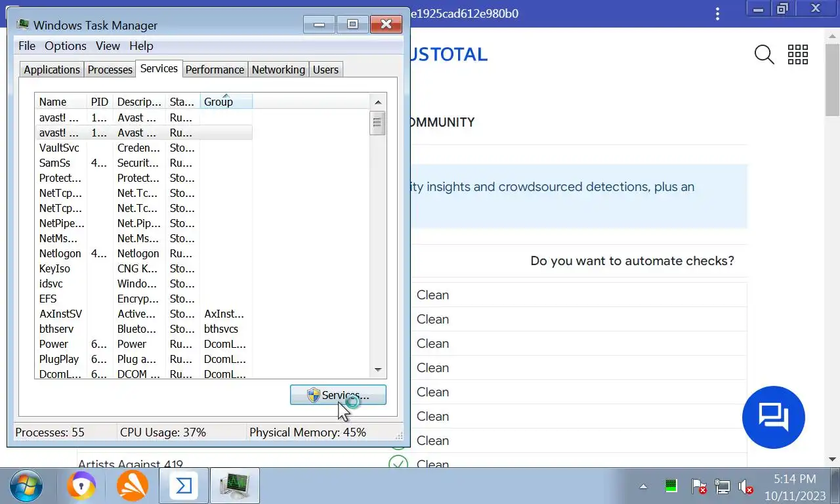Select the idsvc service row
The image size is (840, 504).
pyautogui.click(x=144, y=283)
